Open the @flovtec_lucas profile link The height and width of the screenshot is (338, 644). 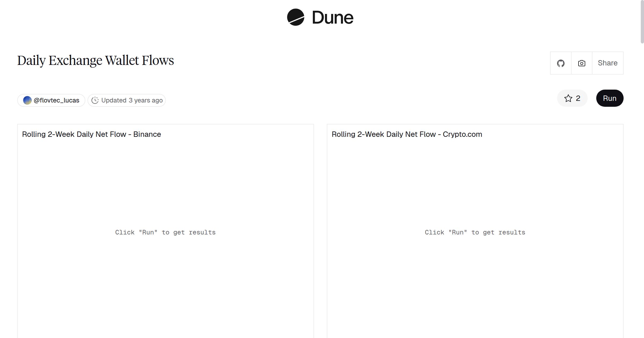click(x=56, y=100)
